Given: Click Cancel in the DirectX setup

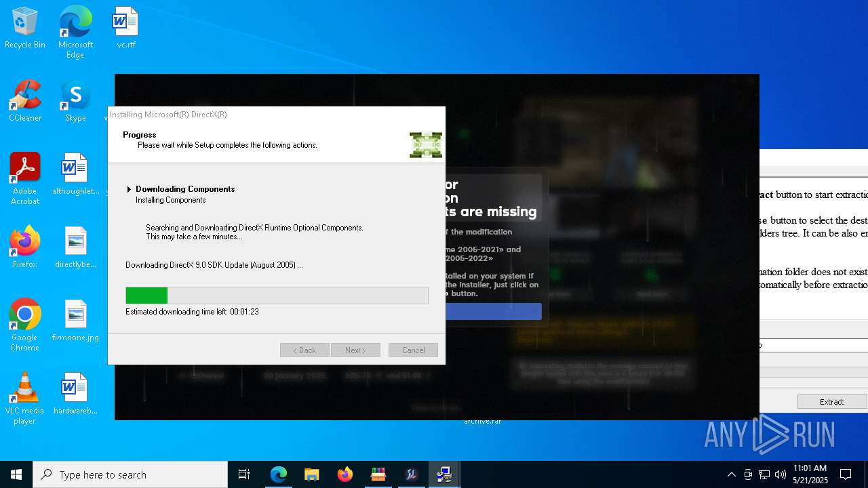Looking at the screenshot, I should pyautogui.click(x=413, y=350).
